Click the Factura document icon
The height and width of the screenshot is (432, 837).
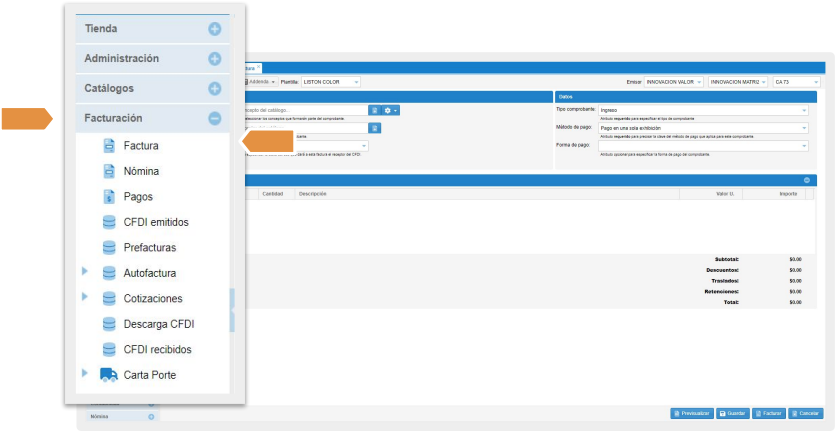[x=109, y=146]
